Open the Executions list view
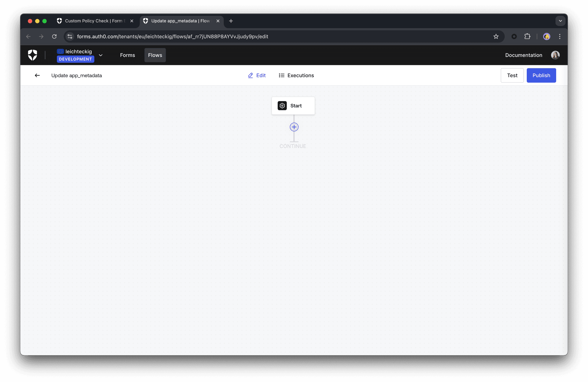The height and width of the screenshot is (382, 588). (x=296, y=75)
